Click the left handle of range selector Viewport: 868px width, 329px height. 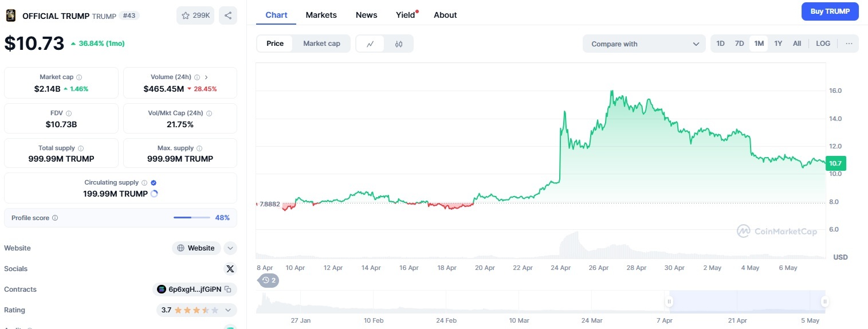click(x=669, y=301)
